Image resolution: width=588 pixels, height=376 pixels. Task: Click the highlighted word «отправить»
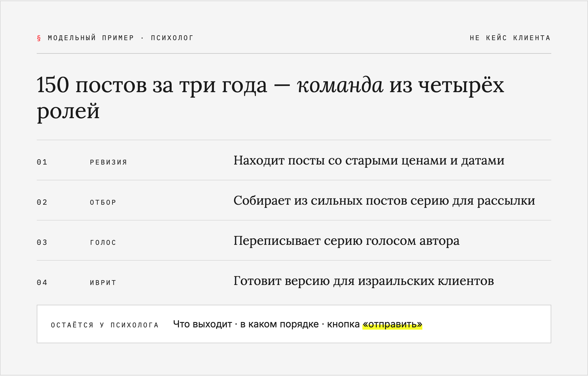pyautogui.click(x=392, y=324)
